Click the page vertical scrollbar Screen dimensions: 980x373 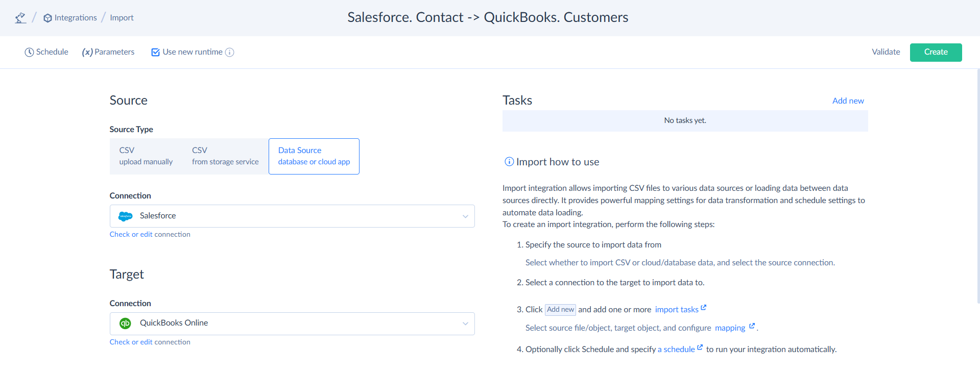coord(978,189)
